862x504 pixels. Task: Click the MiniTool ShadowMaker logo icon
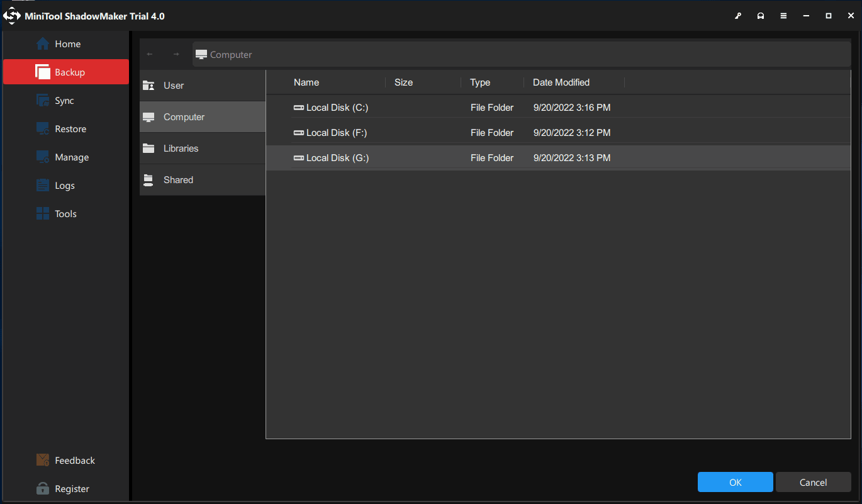(13, 16)
